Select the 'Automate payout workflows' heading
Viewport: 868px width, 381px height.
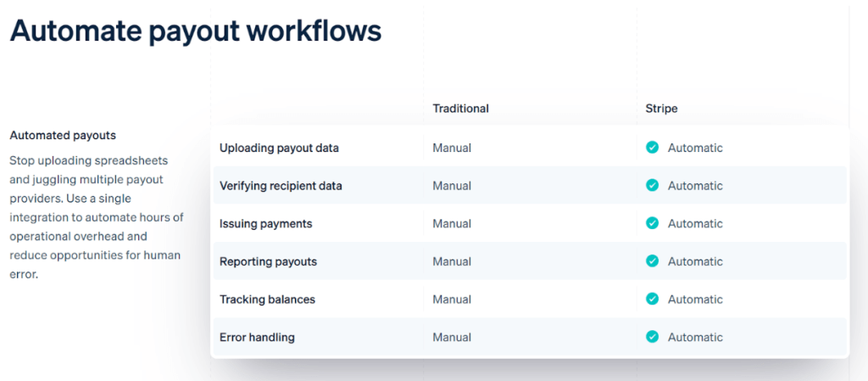point(196,31)
